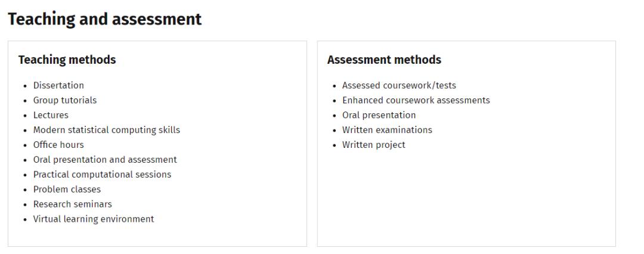Click Virtual learning environment item
The width and height of the screenshot is (644, 254).
coord(94,219)
